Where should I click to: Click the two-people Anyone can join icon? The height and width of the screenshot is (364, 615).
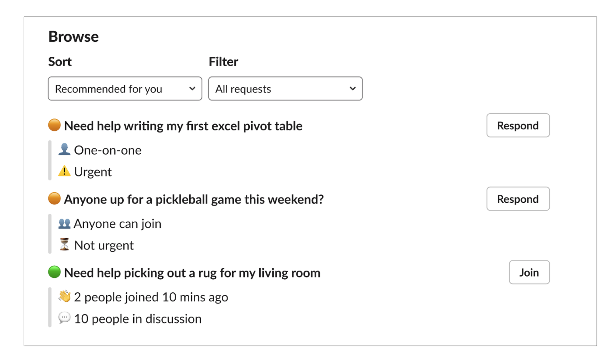(x=64, y=223)
